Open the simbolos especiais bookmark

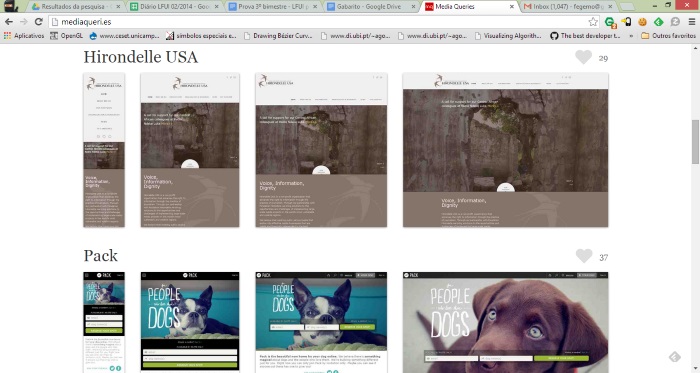click(x=201, y=36)
